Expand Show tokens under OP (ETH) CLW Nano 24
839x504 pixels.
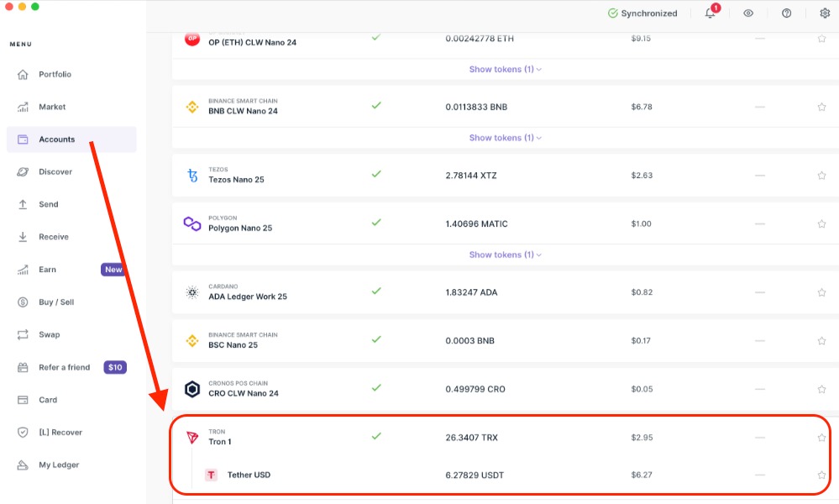click(505, 69)
